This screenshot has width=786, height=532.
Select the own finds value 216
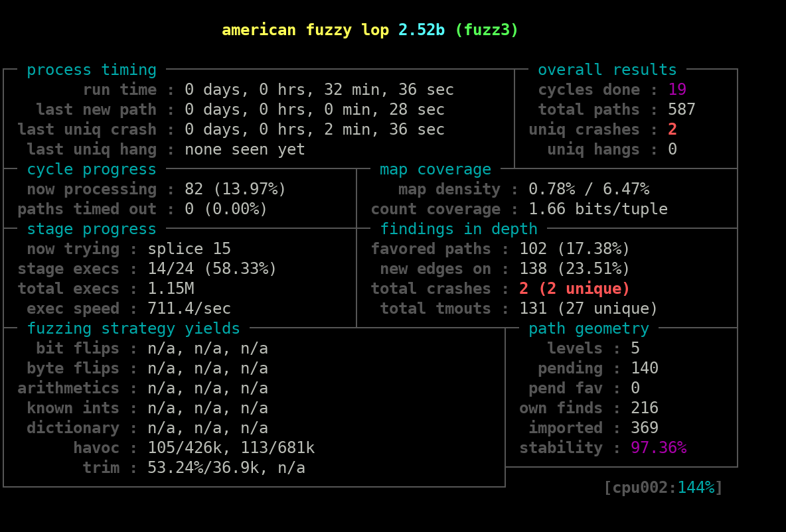click(x=644, y=408)
